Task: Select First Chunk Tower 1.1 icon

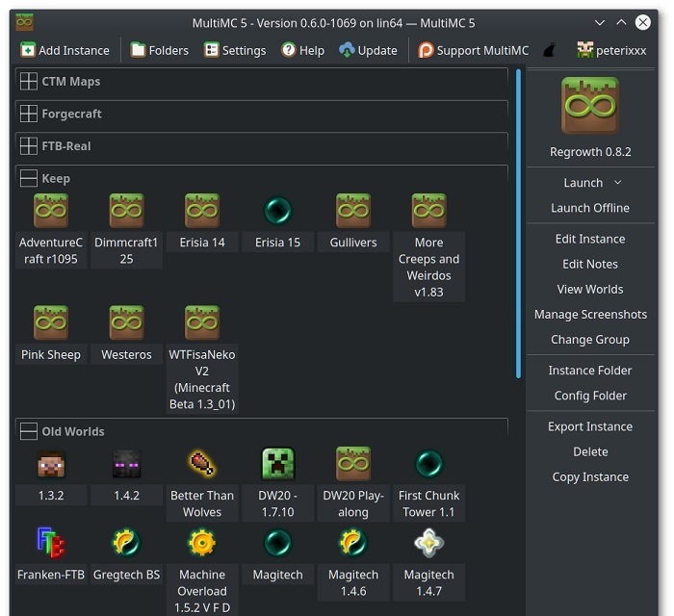Action: 429,464
